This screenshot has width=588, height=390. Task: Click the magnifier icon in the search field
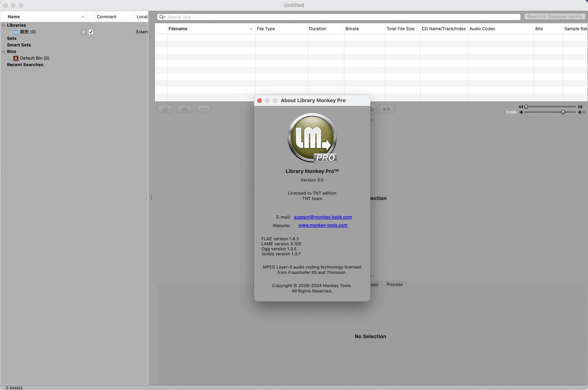pos(162,17)
